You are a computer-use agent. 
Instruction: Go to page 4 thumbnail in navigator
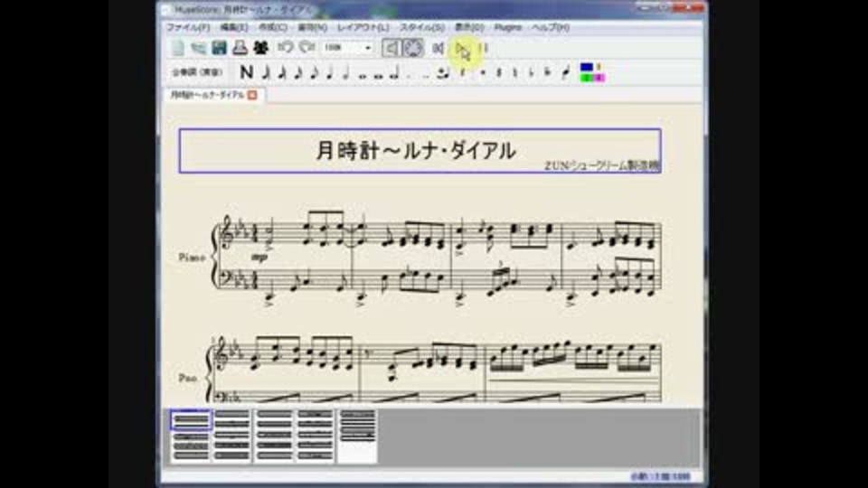point(315,436)
